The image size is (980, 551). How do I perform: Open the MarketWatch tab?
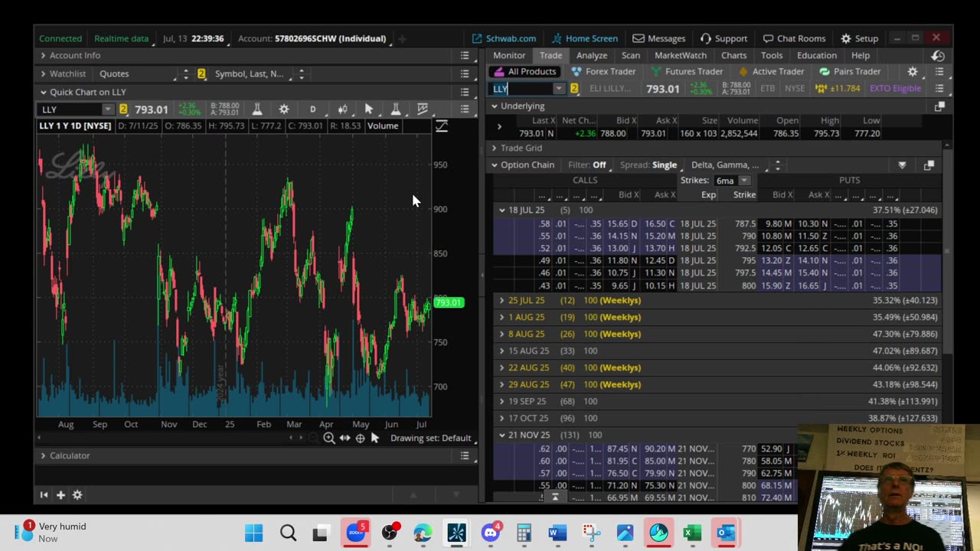coord(680,55)
